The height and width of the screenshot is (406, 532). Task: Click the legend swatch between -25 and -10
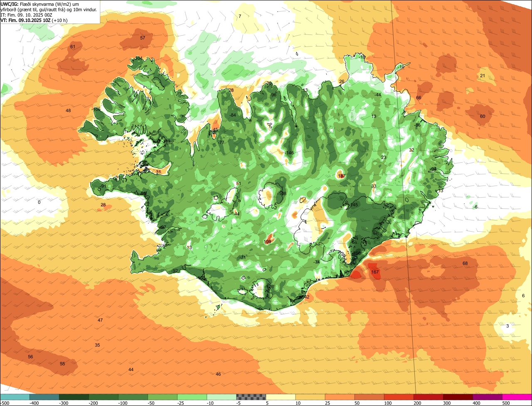tap(192, 397)
